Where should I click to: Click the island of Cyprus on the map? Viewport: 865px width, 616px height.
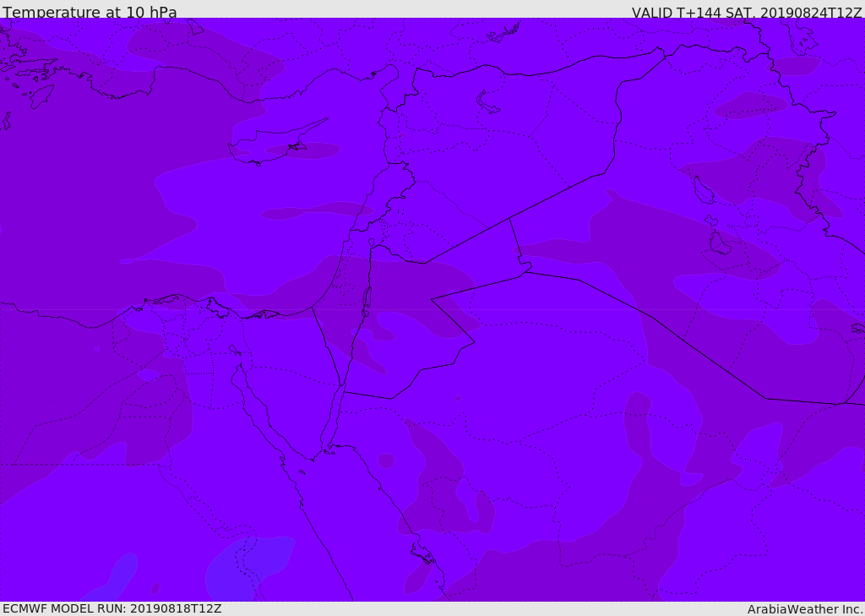(x=277, y=143)
